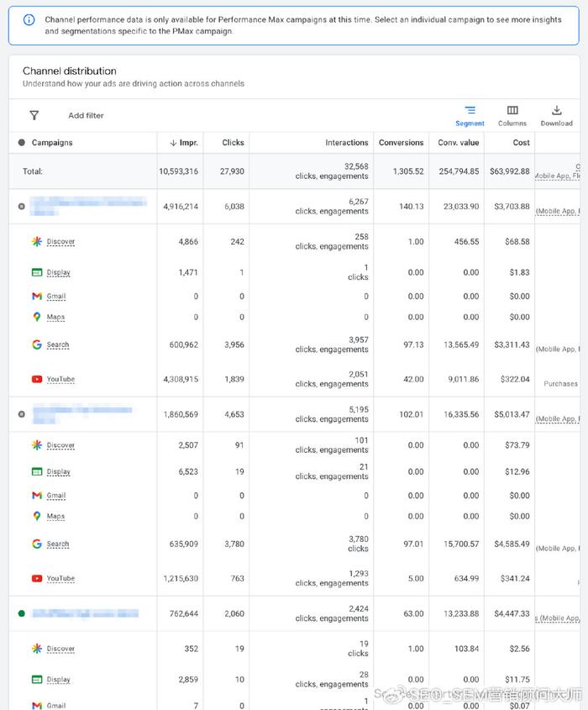Open the Columns selector

coord(512,115)
